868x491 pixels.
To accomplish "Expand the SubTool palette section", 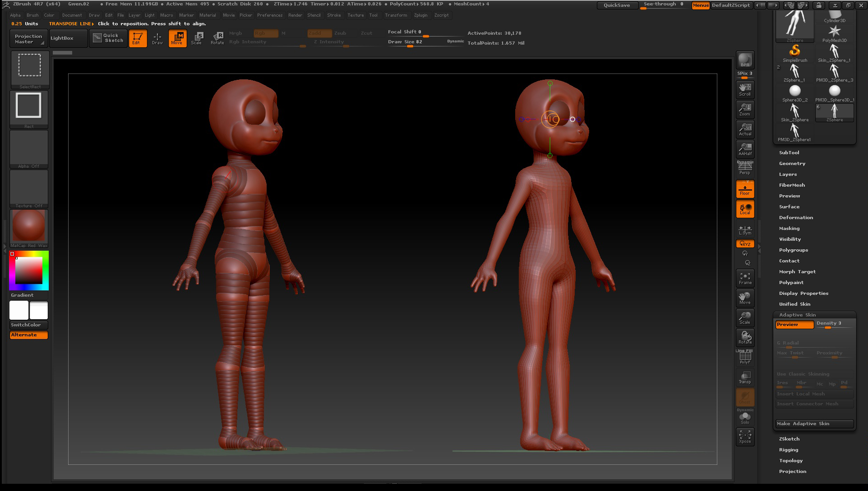I will click(789, 153).
